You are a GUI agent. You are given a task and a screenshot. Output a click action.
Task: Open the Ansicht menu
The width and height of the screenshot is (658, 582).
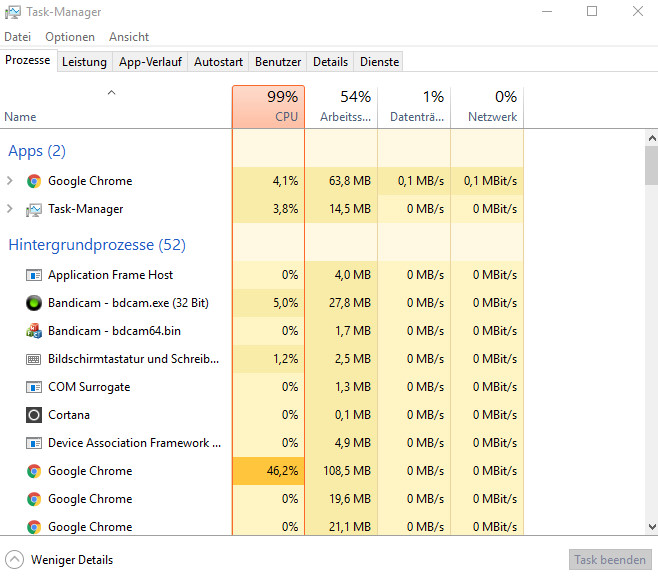point(129,37)
